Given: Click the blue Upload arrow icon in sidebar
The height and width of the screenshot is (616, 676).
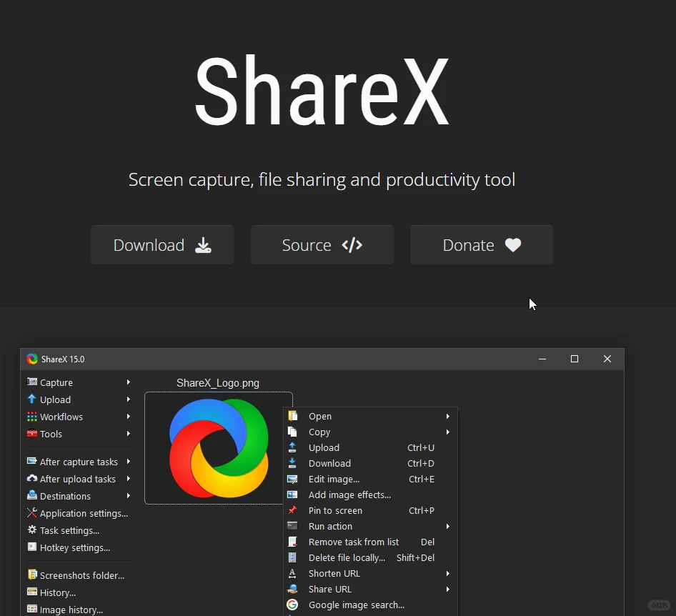Looking at the screenshot, I should 32,399.
